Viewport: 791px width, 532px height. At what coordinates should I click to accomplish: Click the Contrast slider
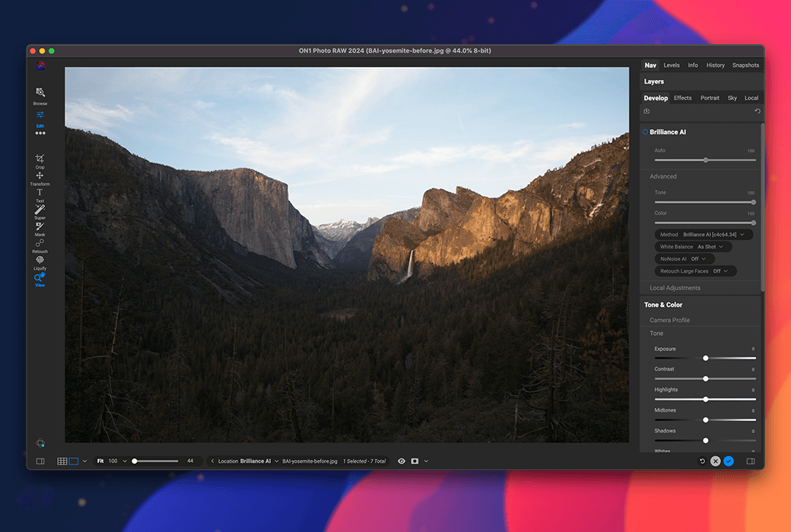pos(705,378)
